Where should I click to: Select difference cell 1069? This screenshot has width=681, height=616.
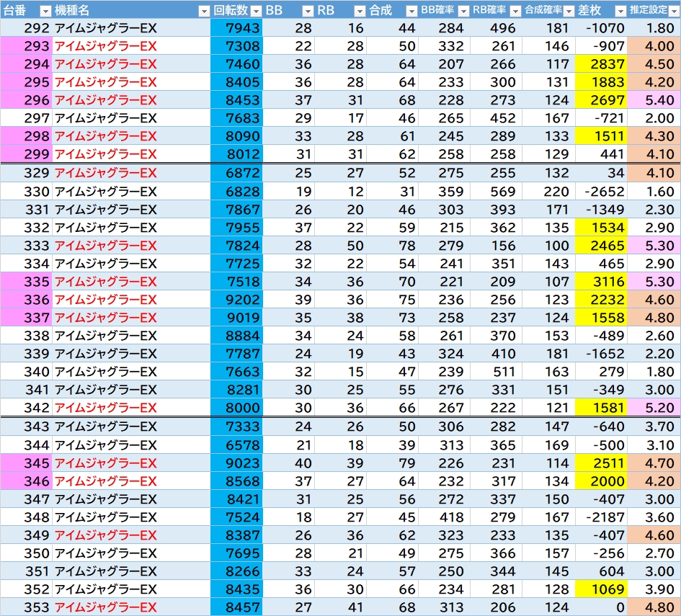[x=601, y=589]
